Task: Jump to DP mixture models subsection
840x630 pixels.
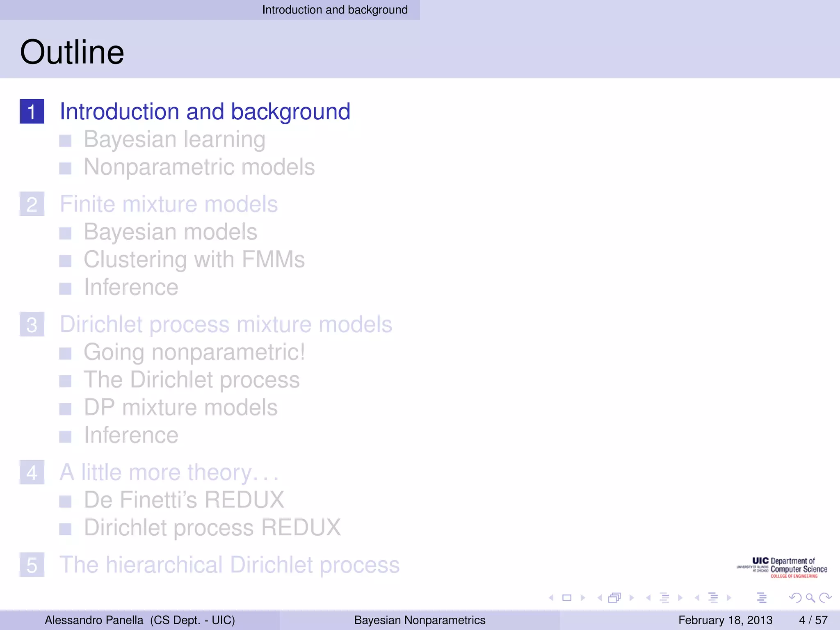Action: [x=181, y=407]
